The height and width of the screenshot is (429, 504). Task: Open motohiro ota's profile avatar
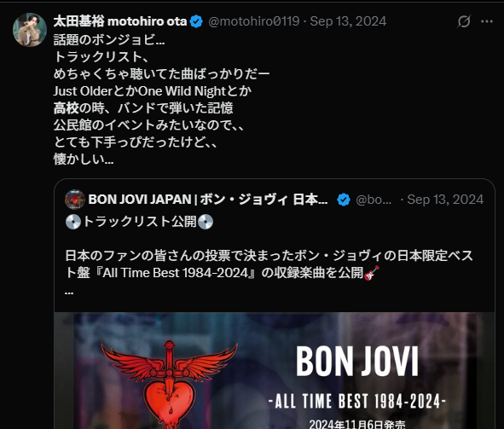30,30
